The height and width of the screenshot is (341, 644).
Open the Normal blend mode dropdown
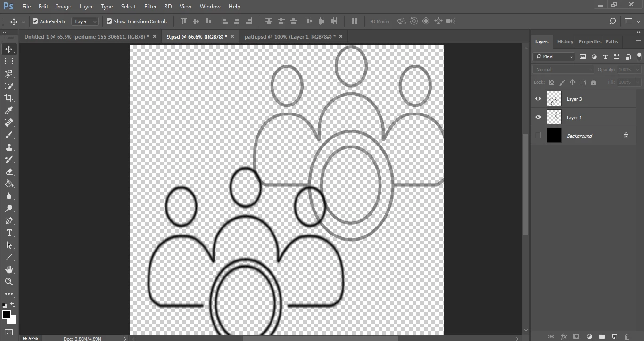pyautogui.click(x=563, y=69)
